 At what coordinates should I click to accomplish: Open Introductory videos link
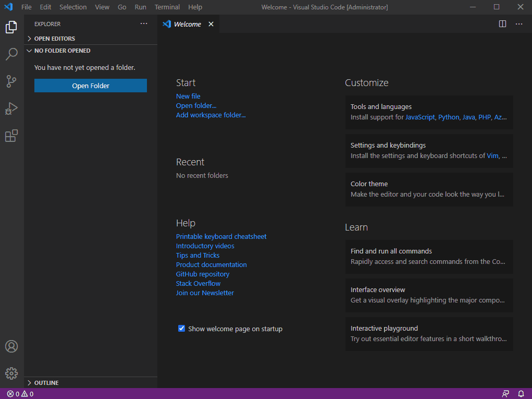205,246
